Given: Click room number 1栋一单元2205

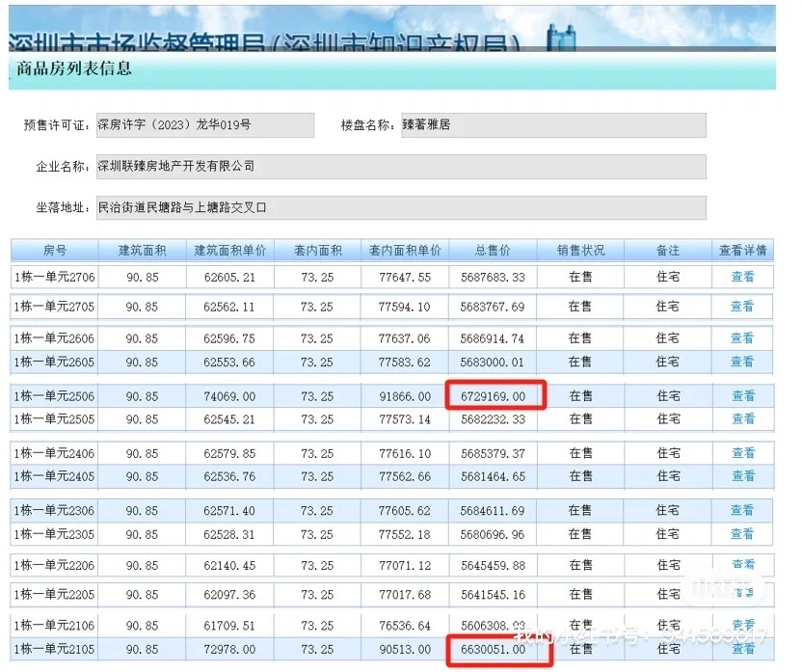Looking at the screenshot, I should [54, 595].
